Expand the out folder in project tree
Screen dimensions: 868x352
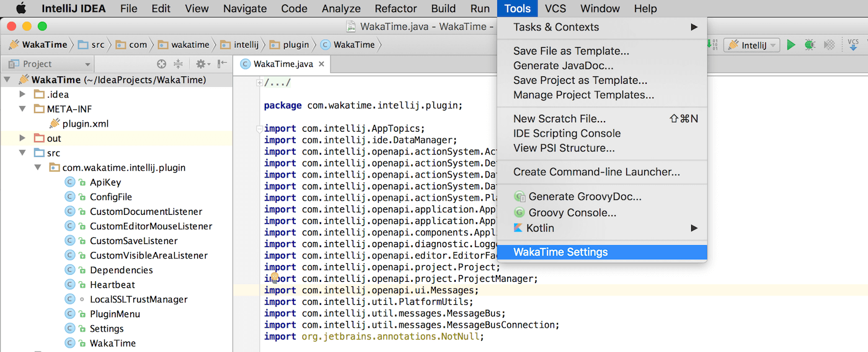(x=23, y=138)
